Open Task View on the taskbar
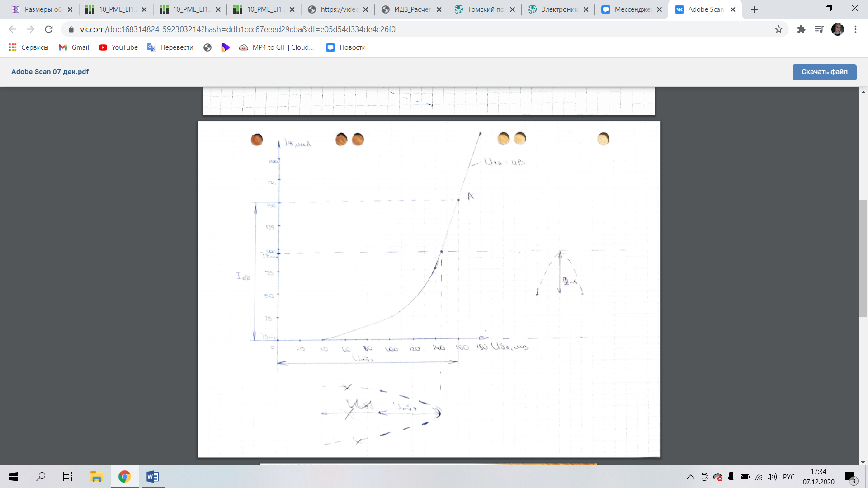Viewport: 868px width, 488px height. 68,477
